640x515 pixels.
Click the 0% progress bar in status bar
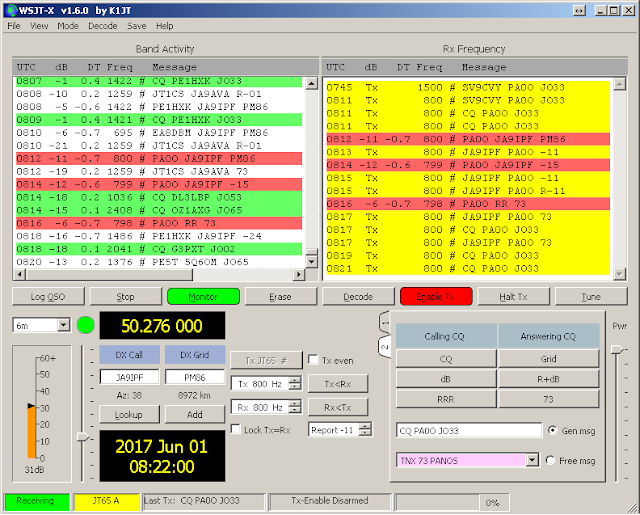pyautogui.click(x=452, y=502)
